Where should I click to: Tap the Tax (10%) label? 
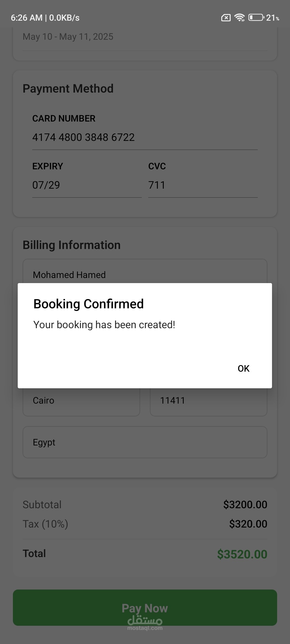[45, 524]
